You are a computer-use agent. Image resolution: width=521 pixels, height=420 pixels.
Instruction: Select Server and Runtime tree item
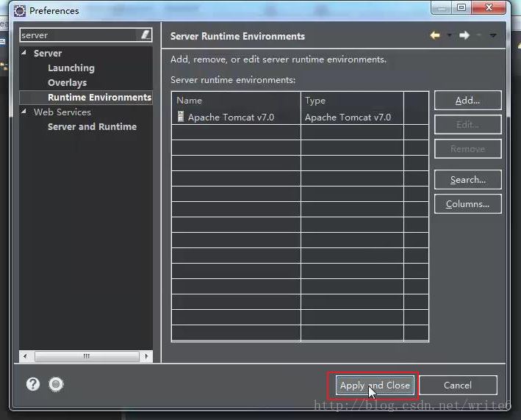[x=92, y=126]
